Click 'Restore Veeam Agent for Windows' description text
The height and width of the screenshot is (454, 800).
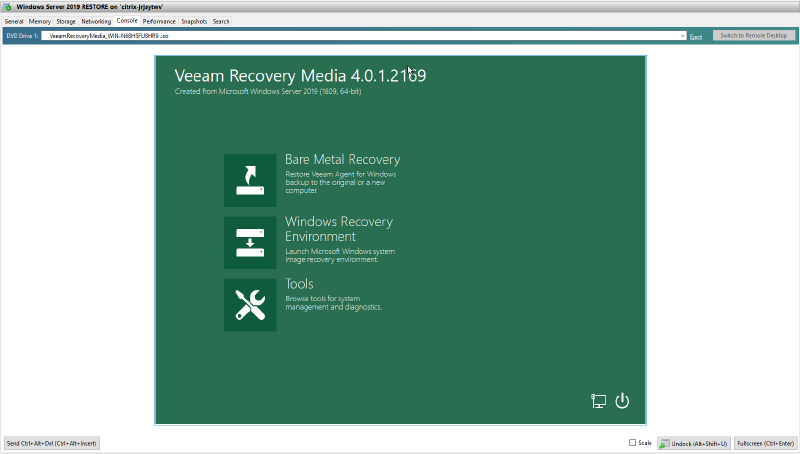(340, 182)
